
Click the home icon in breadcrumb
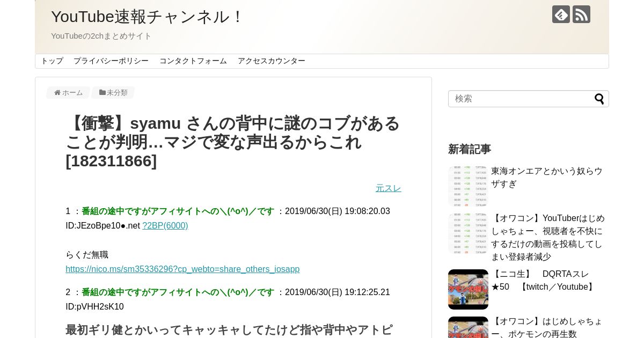tap(57, 93)
